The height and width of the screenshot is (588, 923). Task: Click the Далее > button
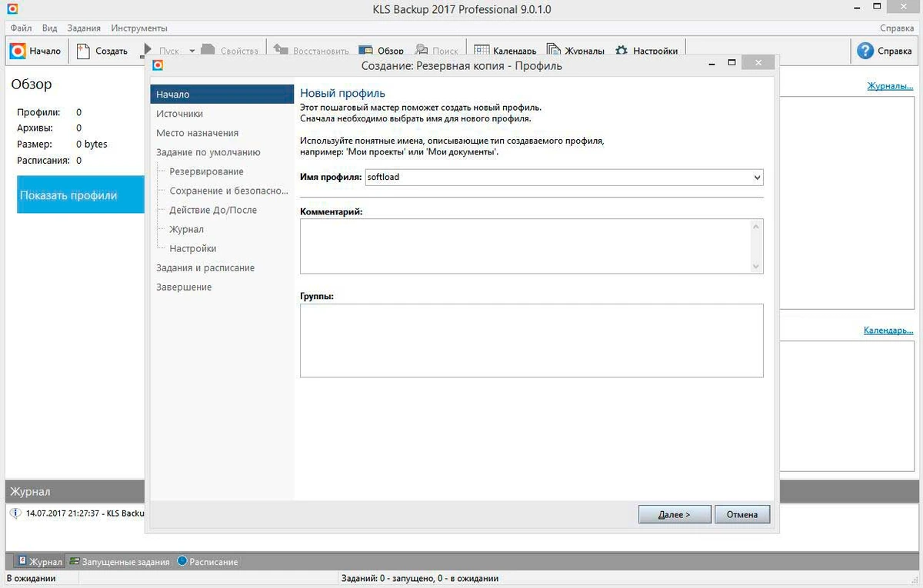pyautogui.click(x=675, y=514)
